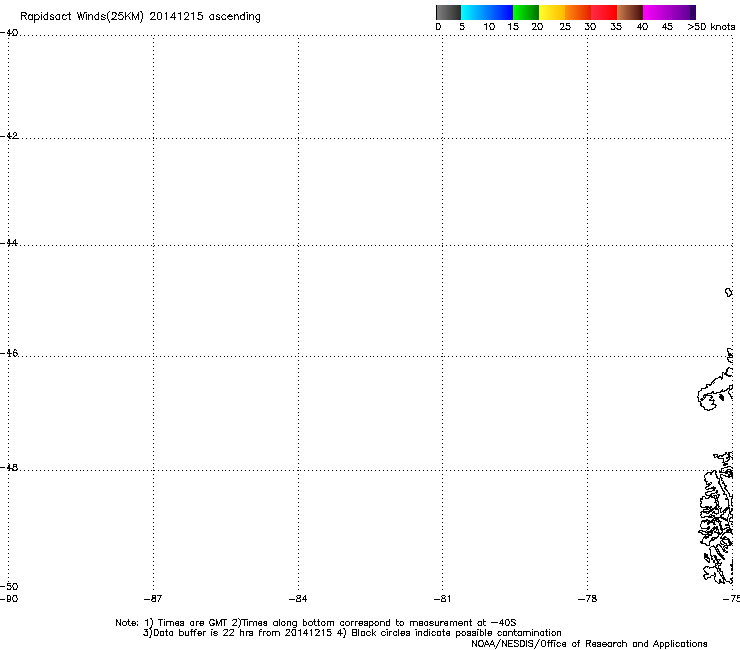Click the orange 25-30 knots color swatch
740x650 pixels.
click(578, 12)
